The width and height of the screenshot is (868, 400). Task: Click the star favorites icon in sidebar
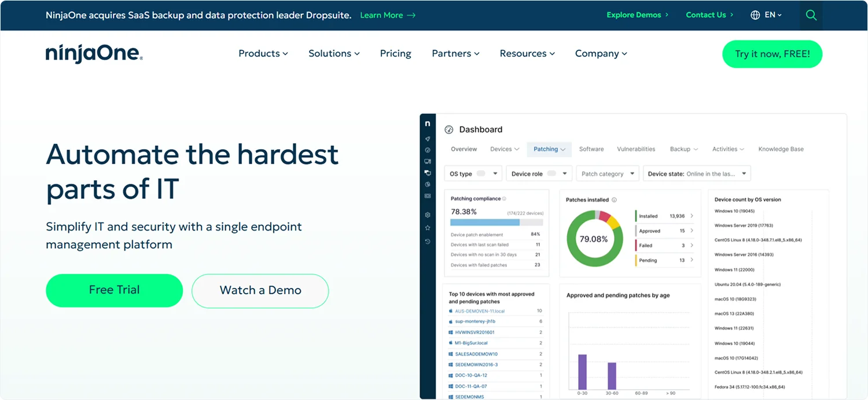pos(428,228)
